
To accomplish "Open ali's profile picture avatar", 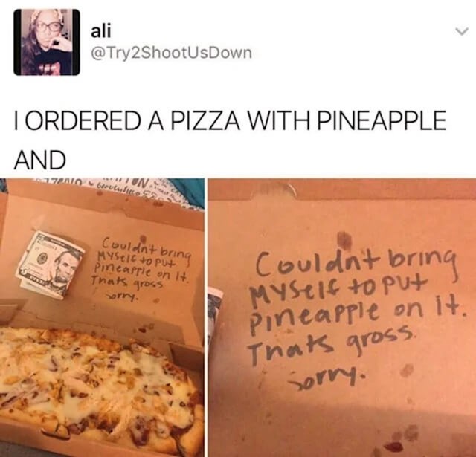I will (x=47, y=42).
